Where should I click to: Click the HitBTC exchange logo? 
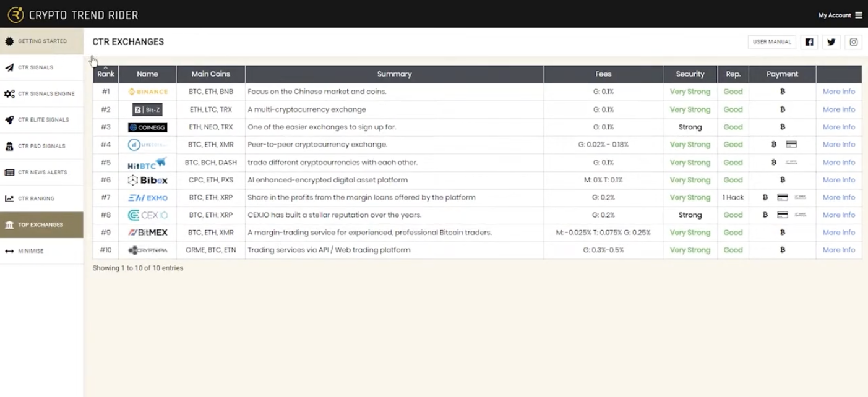pos(147,163)
